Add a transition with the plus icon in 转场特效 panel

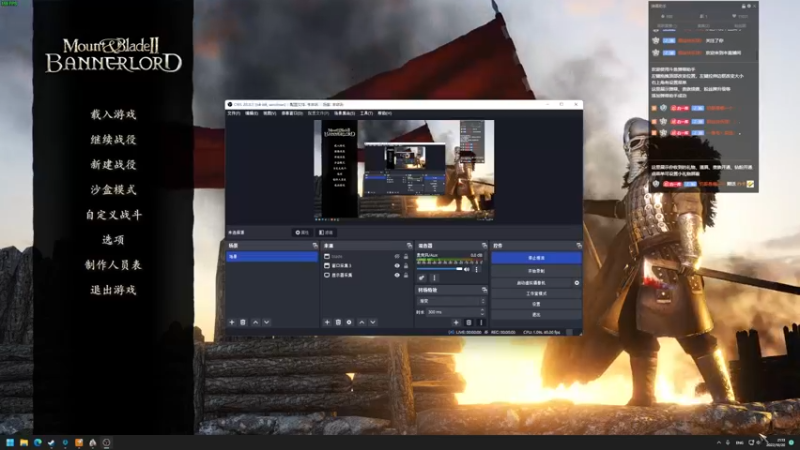(456, 322)
